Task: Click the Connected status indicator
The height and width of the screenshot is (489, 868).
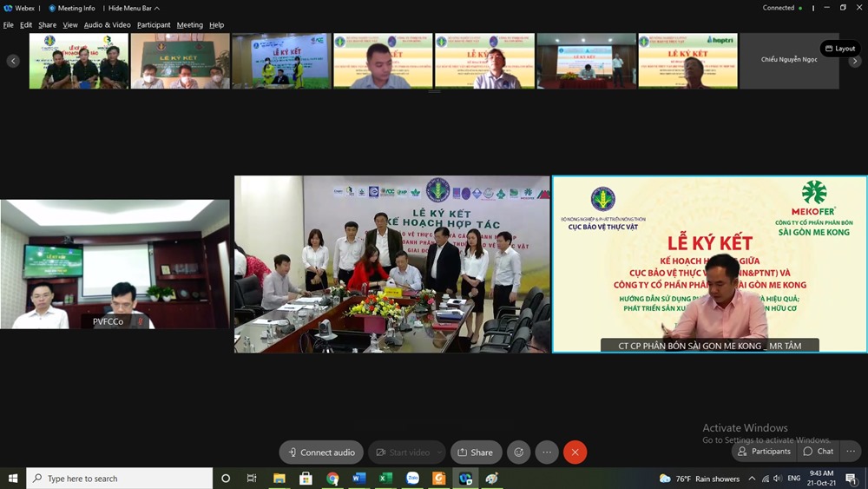Action: click(782, 8)
